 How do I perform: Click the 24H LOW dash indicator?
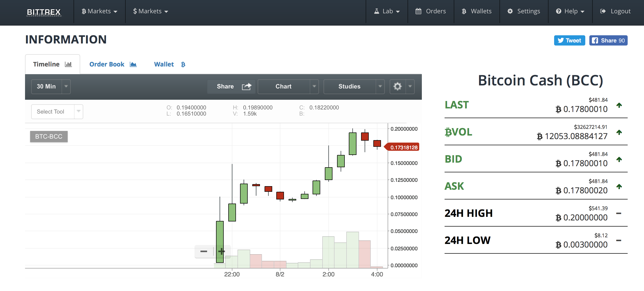coord(619,240)
